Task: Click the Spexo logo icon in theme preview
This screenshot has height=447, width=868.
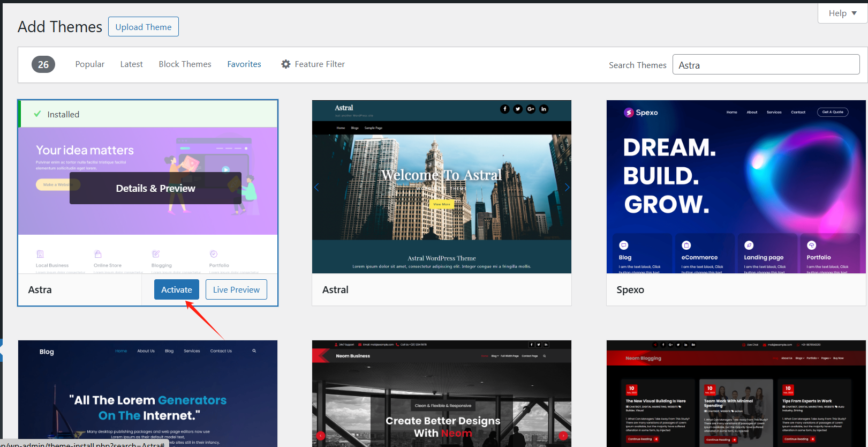Action: click(629, 113)
